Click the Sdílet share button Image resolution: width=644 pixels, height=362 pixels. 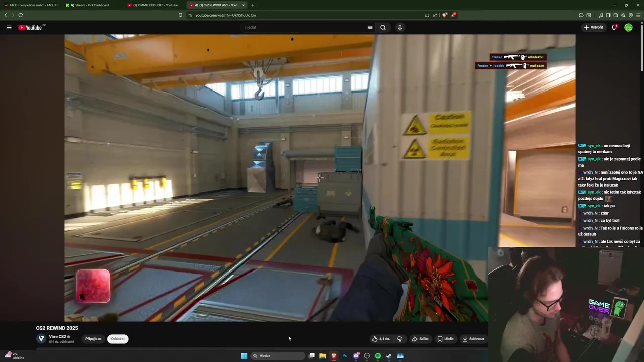pyautogui.click(x=420, y=339)
